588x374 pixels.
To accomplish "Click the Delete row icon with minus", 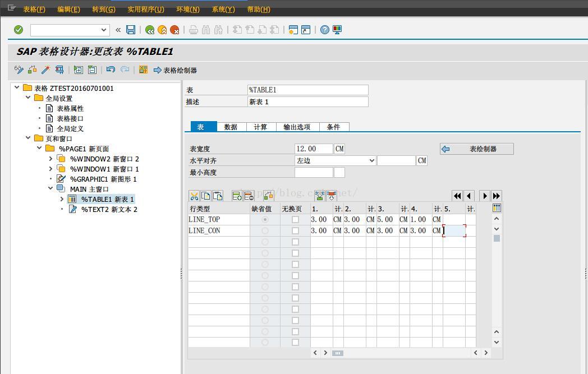I will tap(249, 196).
